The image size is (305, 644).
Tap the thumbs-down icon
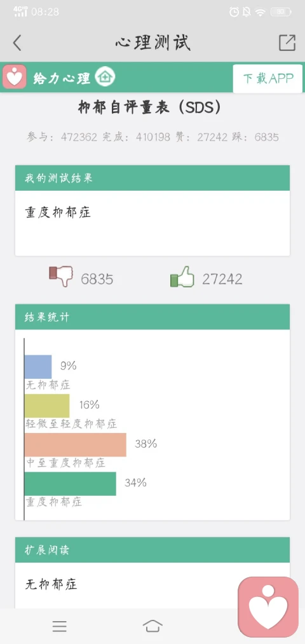[61, 276]
